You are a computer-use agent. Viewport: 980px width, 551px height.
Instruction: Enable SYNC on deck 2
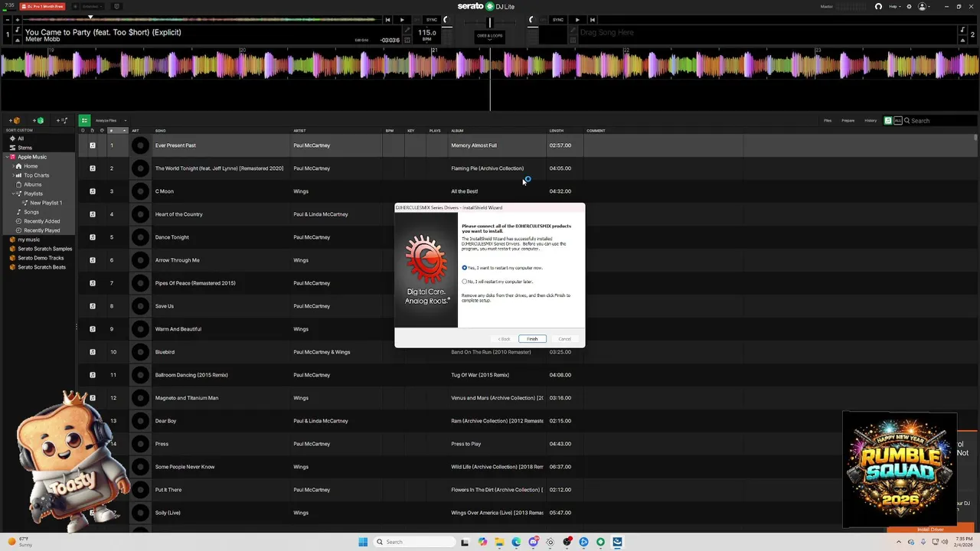click(x=558, y=20)
